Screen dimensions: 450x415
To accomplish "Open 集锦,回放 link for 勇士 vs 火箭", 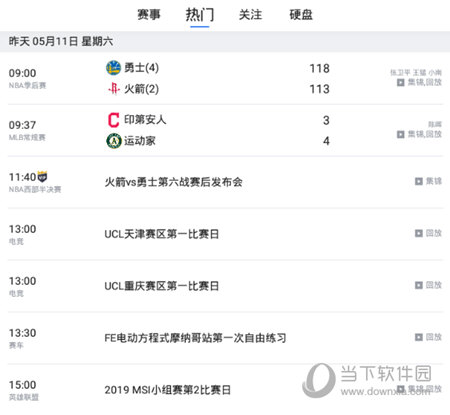I will coord(425,82).
